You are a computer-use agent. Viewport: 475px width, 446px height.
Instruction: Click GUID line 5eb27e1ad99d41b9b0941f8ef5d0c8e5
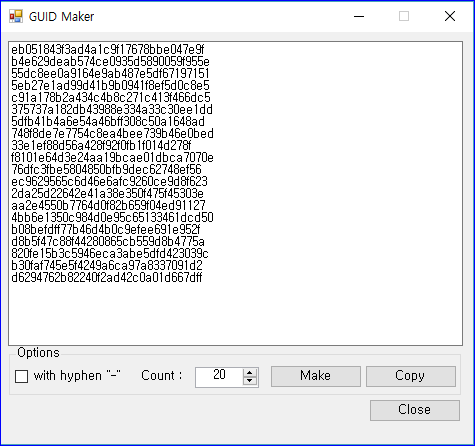(x=110, y=86)
